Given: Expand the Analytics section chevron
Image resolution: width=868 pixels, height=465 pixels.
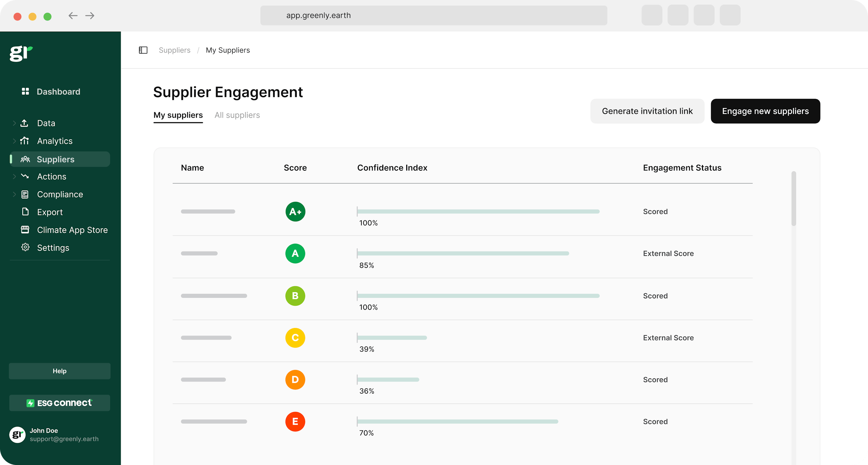Looking at the screenshot, I should (x=14, y=141).
